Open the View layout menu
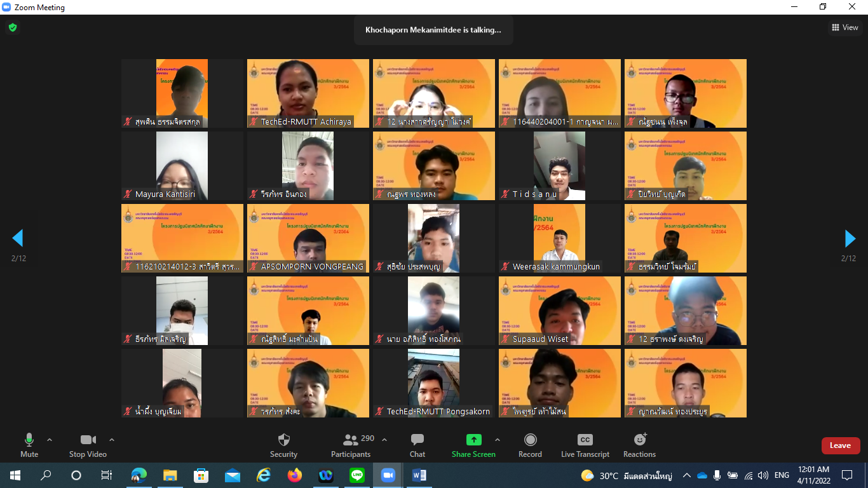 tap(845, 27)
